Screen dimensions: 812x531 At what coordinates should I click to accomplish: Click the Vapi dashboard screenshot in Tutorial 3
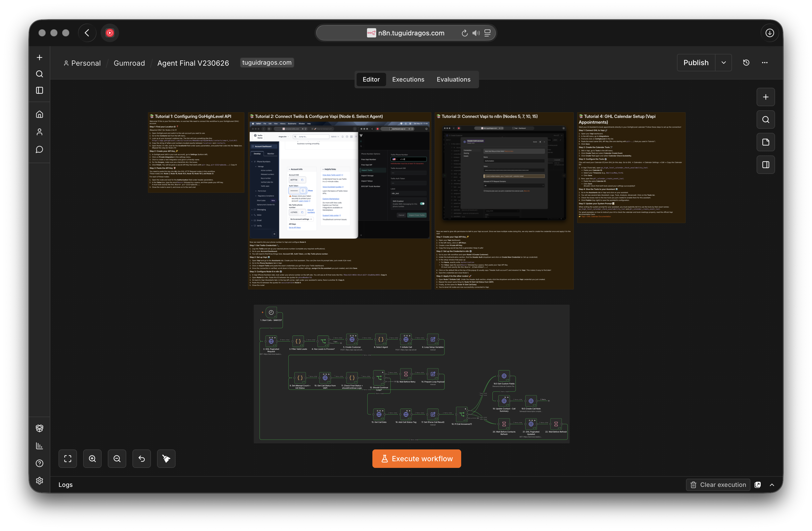click(x=504, y=173)
